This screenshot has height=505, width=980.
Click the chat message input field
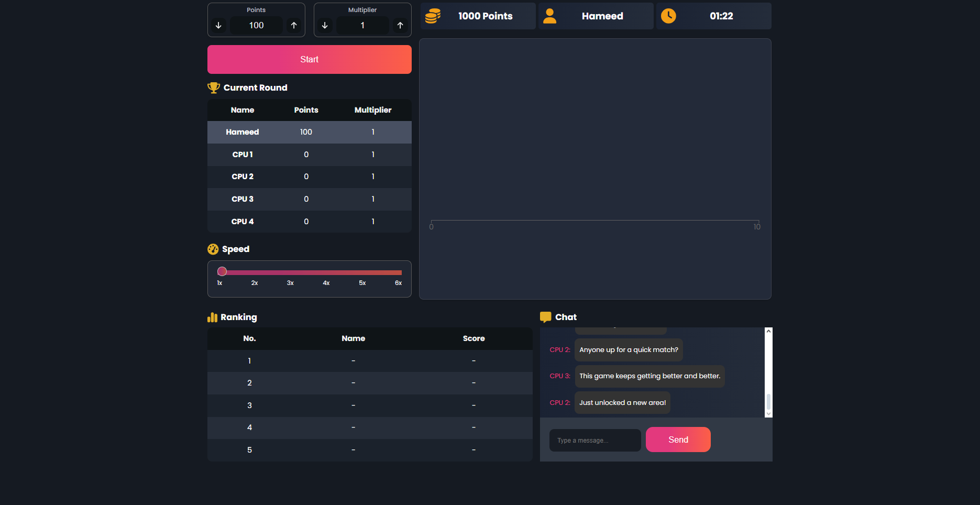594,440
